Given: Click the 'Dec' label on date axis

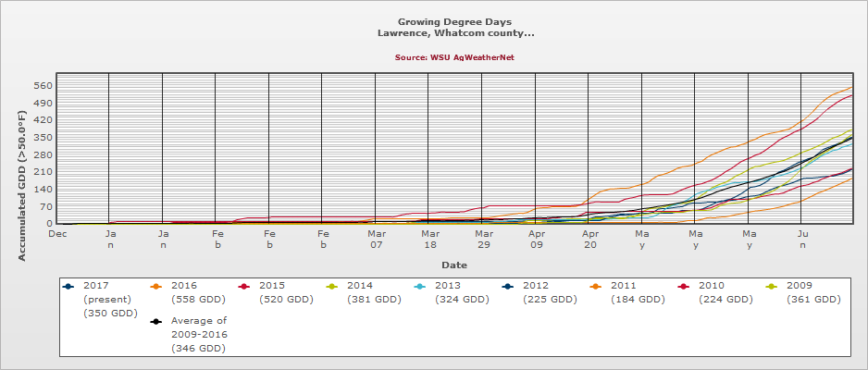Looking at the screenshot, I should pyautogui.click(x=57, y=234).
